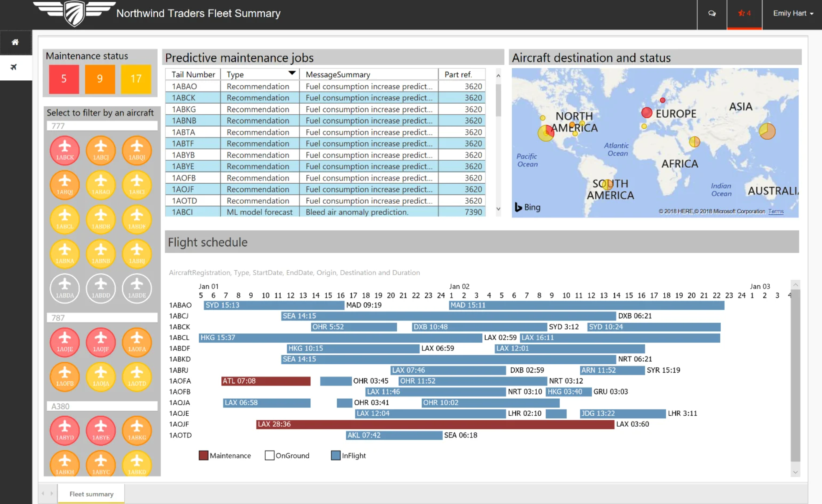The height and width of the screenshot is (504, 822).
Task: Select the SYD 15:13 flight bar
Action: (x=274, y=305)
